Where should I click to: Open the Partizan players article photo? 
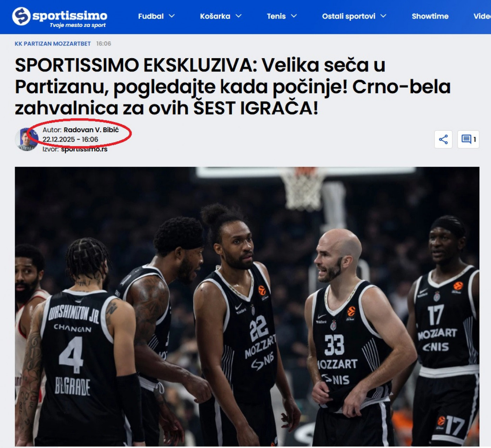point(247,306)
